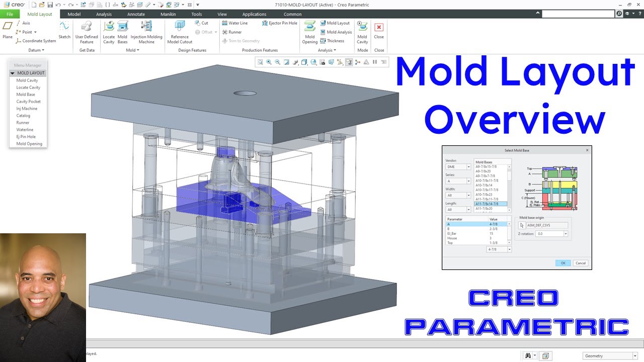Click the New file icon

[x=34, y=5]
